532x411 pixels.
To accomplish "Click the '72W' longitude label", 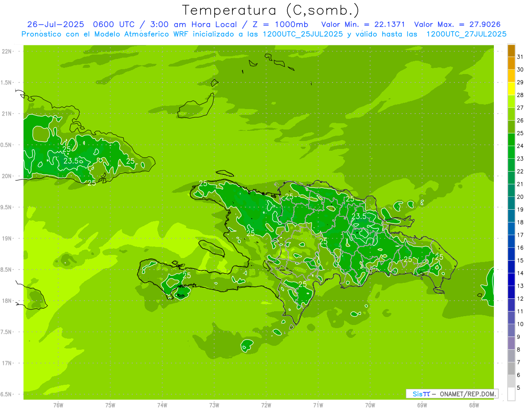I will tap(266, 405).
